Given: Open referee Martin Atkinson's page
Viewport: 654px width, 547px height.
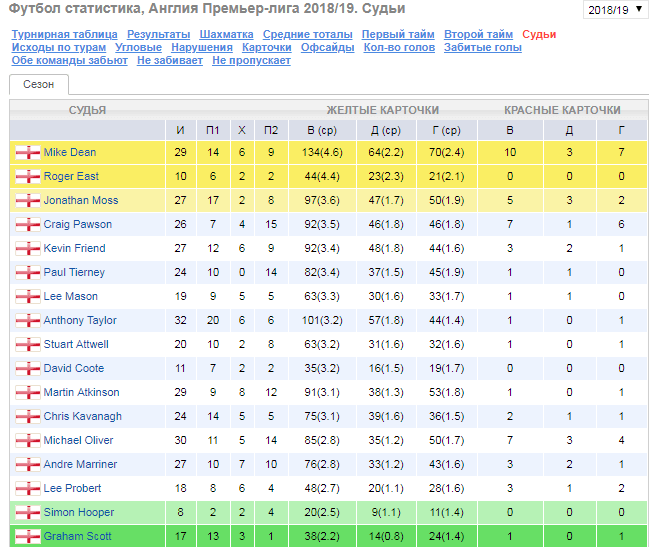Looking at the screenshot, I should click(82, 392).
